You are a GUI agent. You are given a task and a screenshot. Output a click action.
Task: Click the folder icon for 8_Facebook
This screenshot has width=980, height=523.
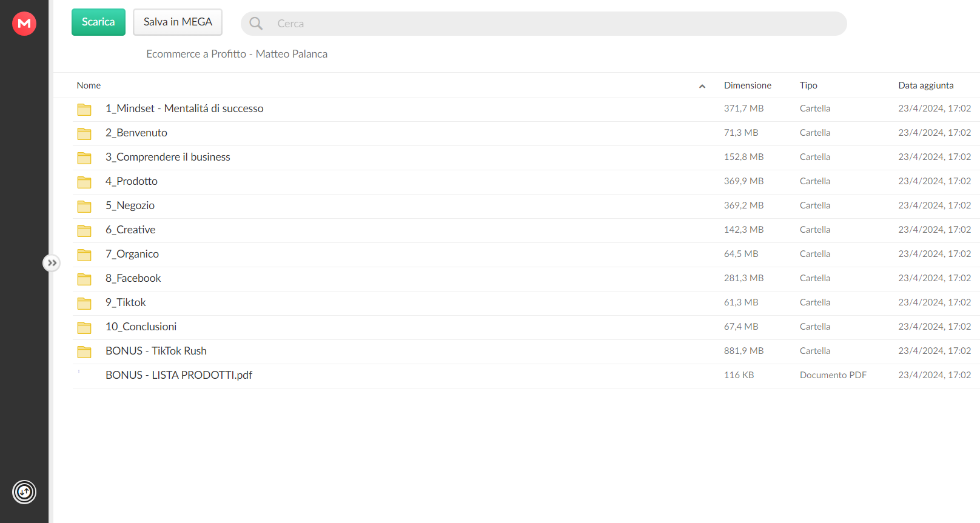(x=84, y=279)
